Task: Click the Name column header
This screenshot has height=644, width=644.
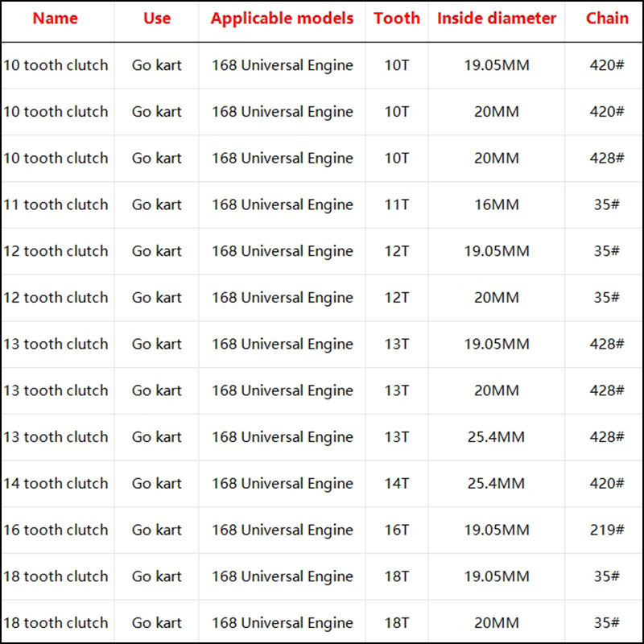Action: click(56, 19)
